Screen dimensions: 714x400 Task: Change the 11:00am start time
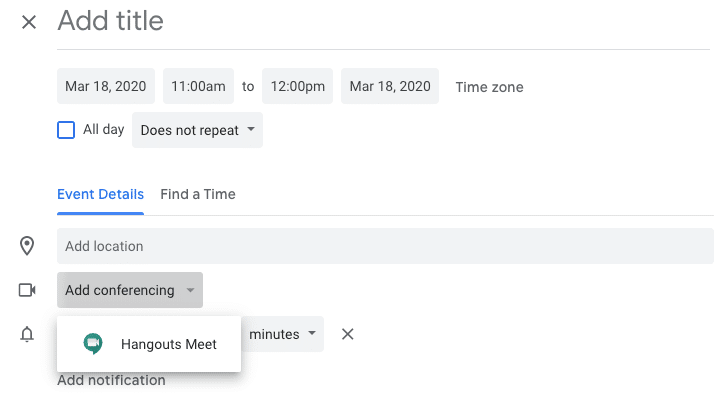pyautogui.click(x=198, y=87)
